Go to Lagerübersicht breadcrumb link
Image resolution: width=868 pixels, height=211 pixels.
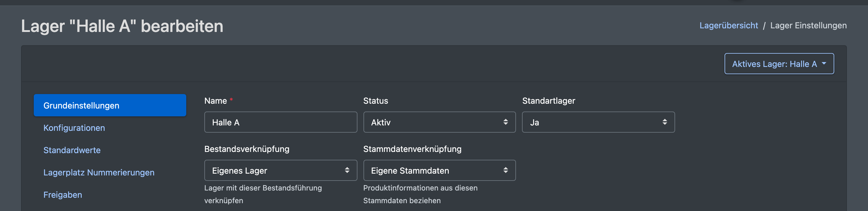728,26
